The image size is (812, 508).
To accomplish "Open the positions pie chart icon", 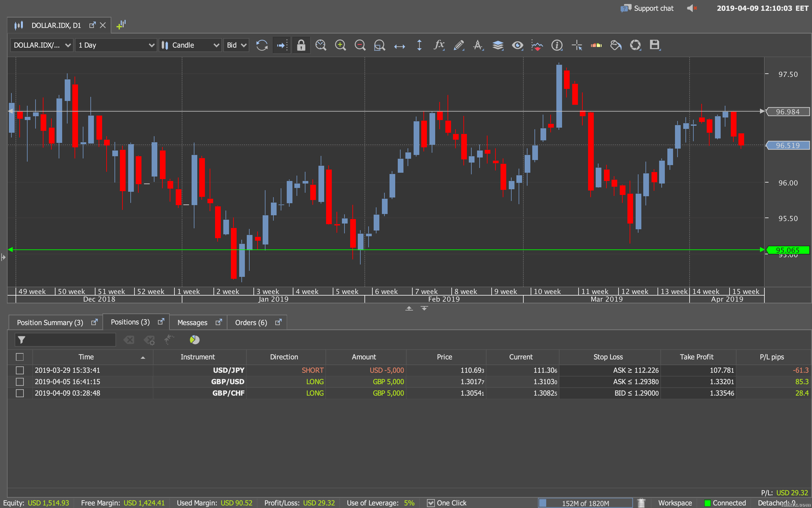I will click(195, 340).
